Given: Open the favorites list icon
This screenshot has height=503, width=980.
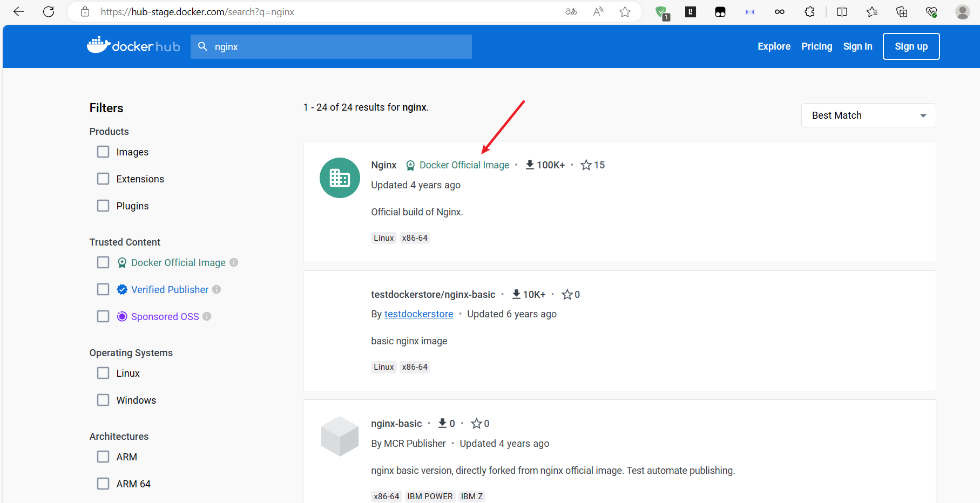Looking at the screenshot, I should [x=871, y=12].
